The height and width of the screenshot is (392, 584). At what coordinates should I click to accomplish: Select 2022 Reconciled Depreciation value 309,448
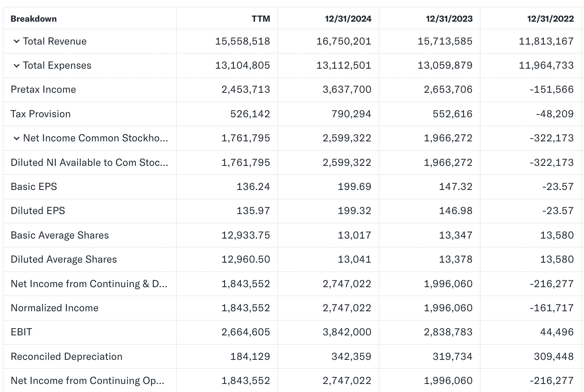pos(554,357)
